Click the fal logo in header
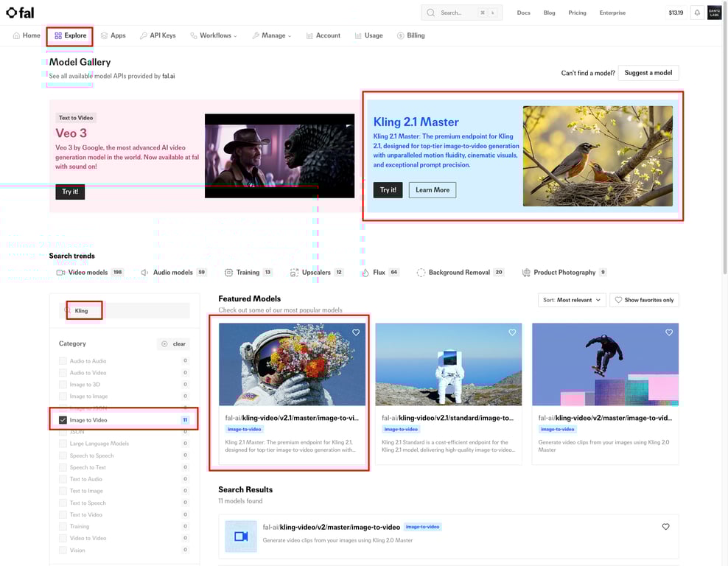 point(20,13)
